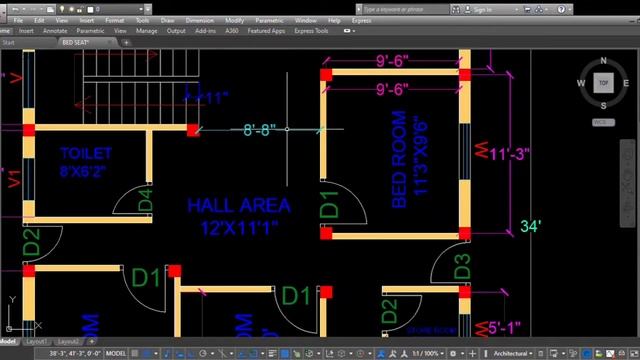640x360 pixels.
Task: Click the first annotation scale icon, highlighted blue
Action: click(x=380, y=353)
